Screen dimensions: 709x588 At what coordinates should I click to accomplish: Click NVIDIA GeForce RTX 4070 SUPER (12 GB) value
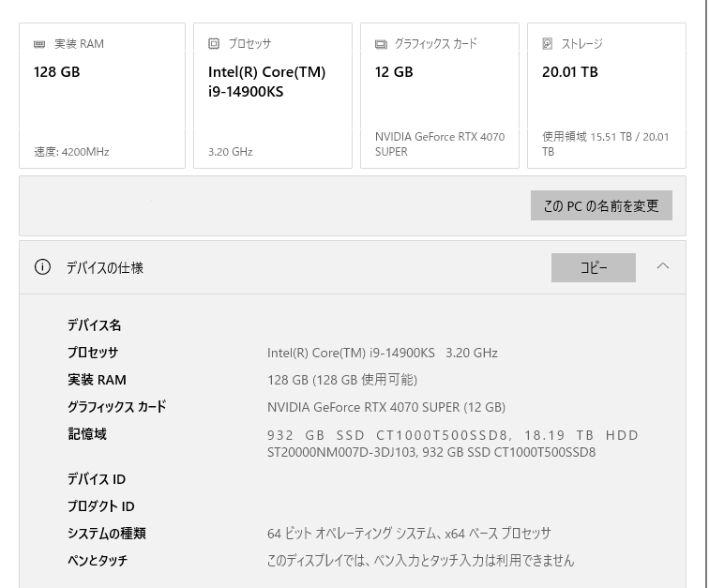[x=386, y=407]
